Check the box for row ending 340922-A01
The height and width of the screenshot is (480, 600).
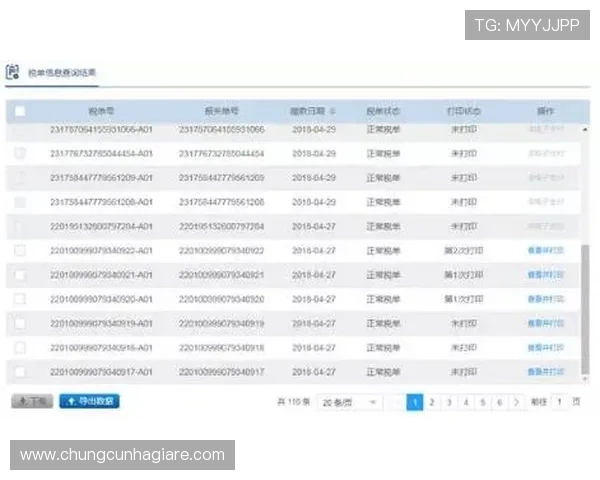20,251
